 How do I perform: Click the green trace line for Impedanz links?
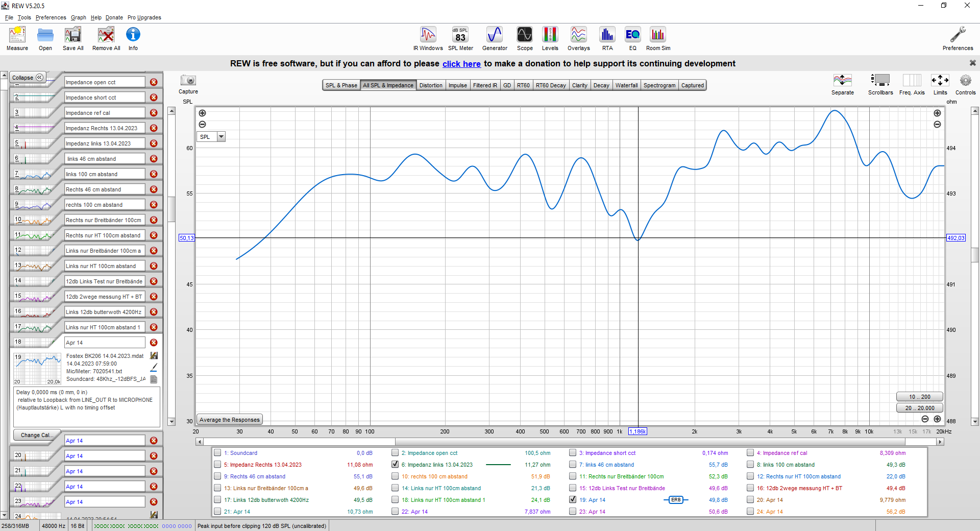[x=498, y=465]
